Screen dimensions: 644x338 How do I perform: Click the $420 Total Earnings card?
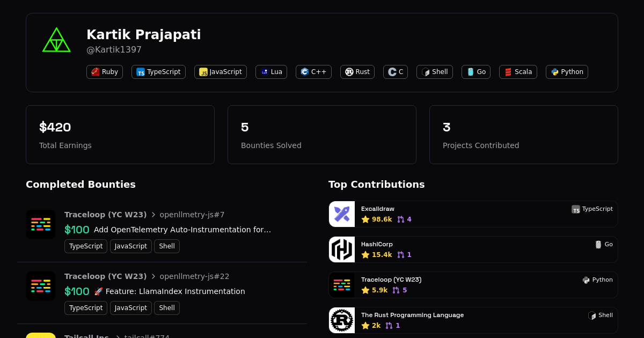click(x=120, y=135)
